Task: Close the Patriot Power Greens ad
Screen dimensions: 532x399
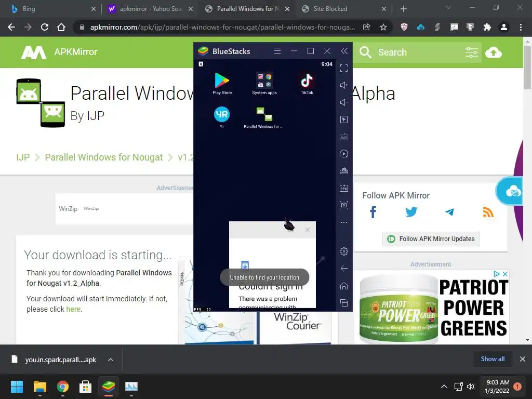Action: pos(505,274)
